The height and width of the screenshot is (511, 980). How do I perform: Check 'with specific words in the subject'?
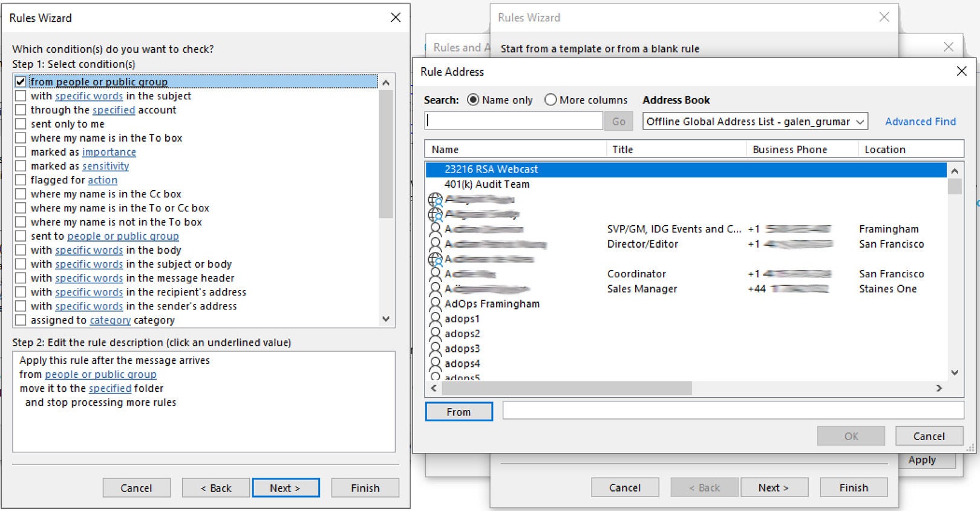tap(21, 96)
